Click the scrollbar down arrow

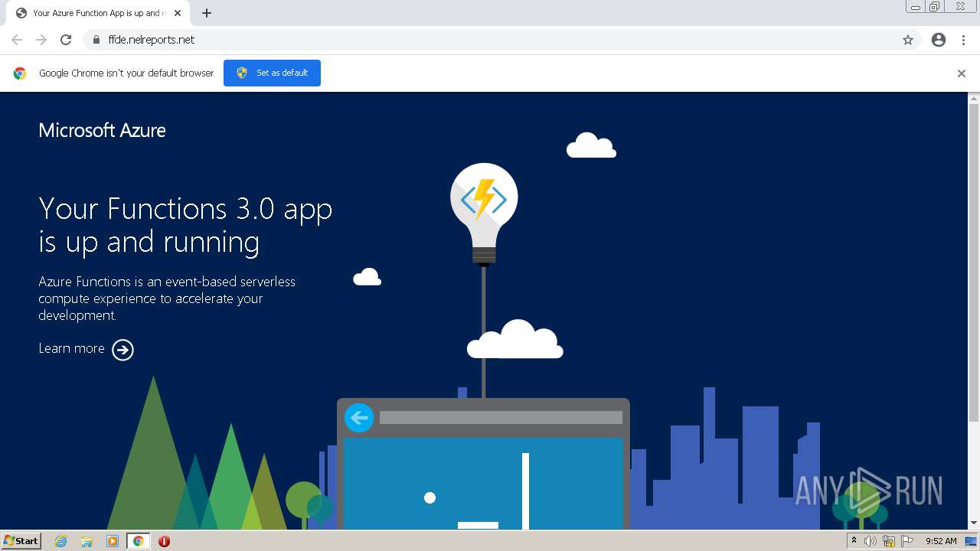(x=974, y=523)
